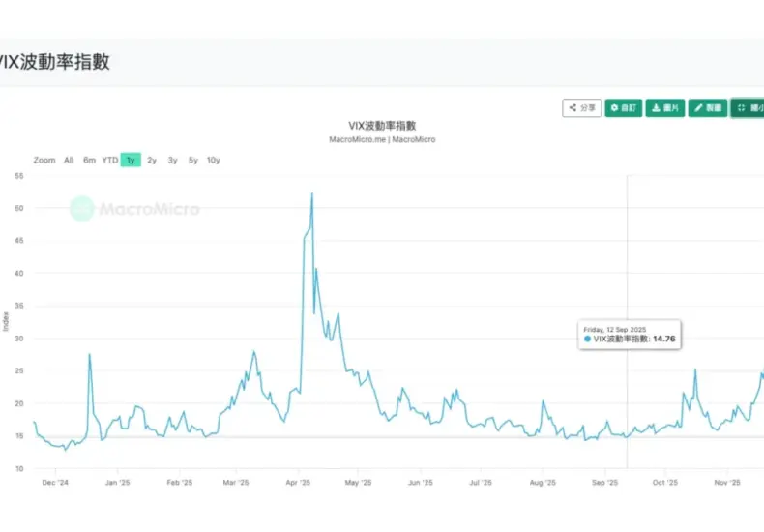
Task: Click the May '25 x-axis label
Action: [x=358, y=483]
